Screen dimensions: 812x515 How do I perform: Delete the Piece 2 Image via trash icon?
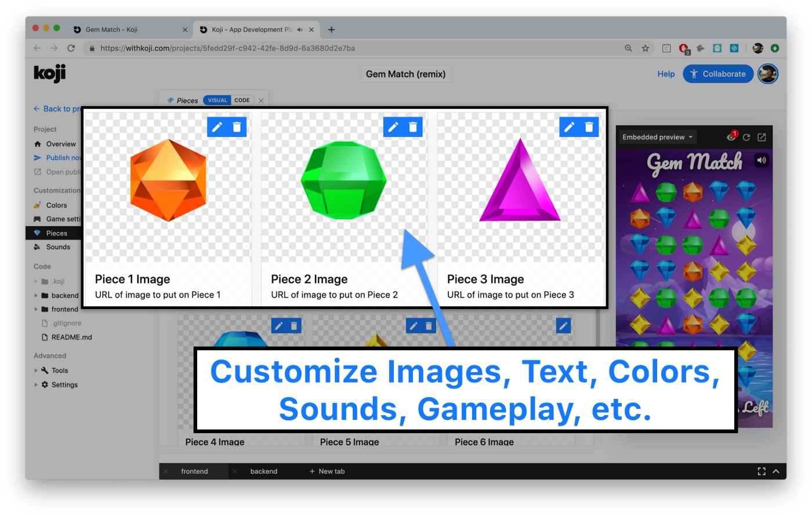[x=413, y=127]
